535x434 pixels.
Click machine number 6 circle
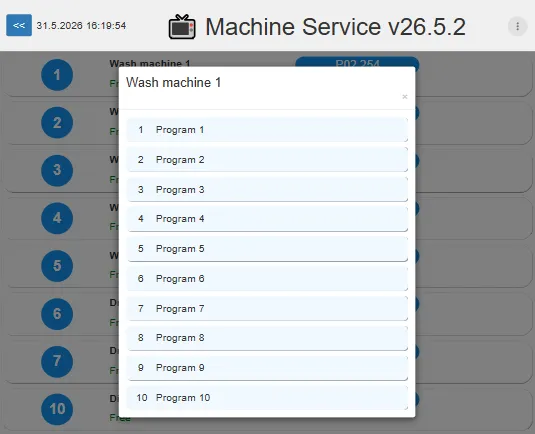[57, 314]
